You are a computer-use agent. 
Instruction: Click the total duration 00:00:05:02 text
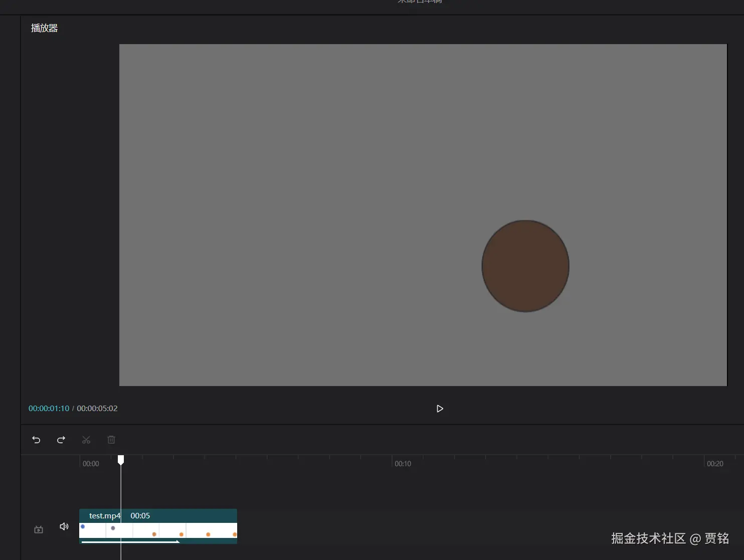97,409
